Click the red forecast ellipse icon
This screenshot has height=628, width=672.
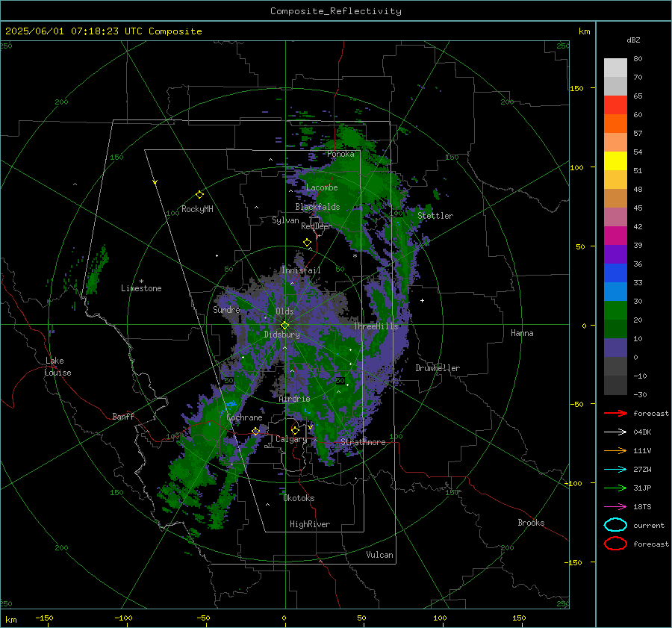pos(615,544)
